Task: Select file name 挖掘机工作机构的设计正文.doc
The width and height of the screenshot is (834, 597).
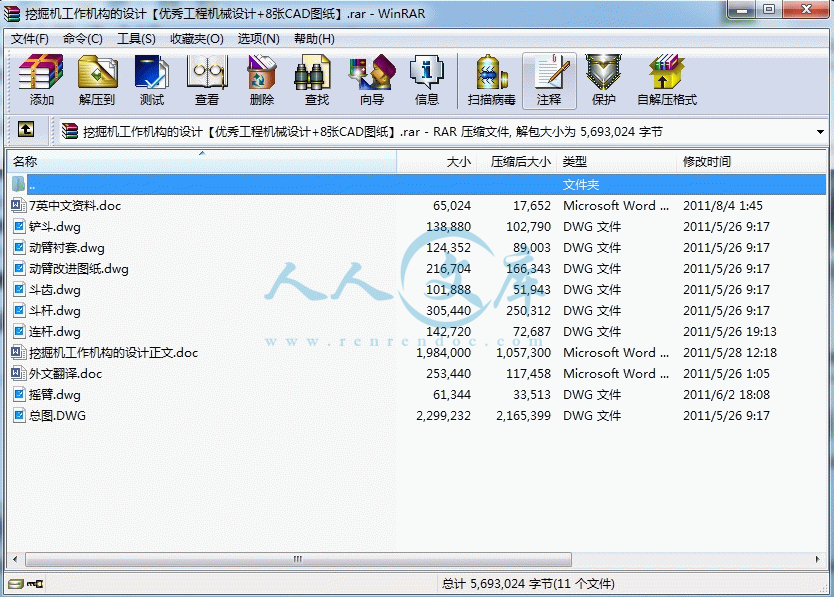Action: 113,353
